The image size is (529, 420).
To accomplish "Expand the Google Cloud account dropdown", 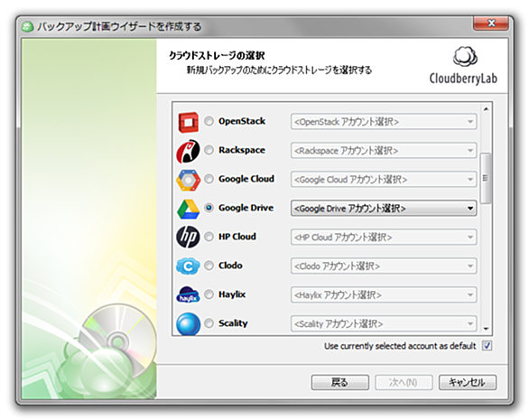I will (384, 179).
